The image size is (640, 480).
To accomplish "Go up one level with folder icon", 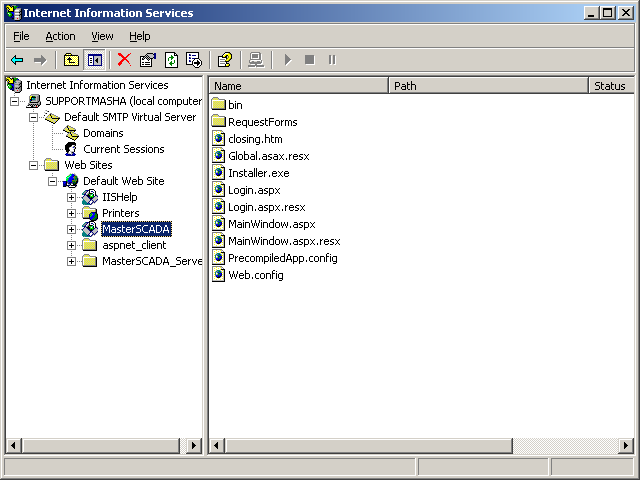I will coord(71,60).
